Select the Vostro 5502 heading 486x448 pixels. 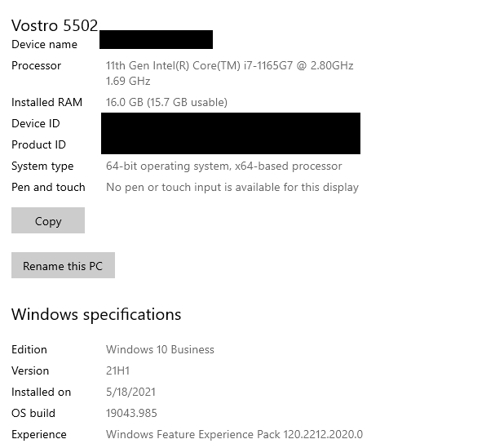coord(55,25)
